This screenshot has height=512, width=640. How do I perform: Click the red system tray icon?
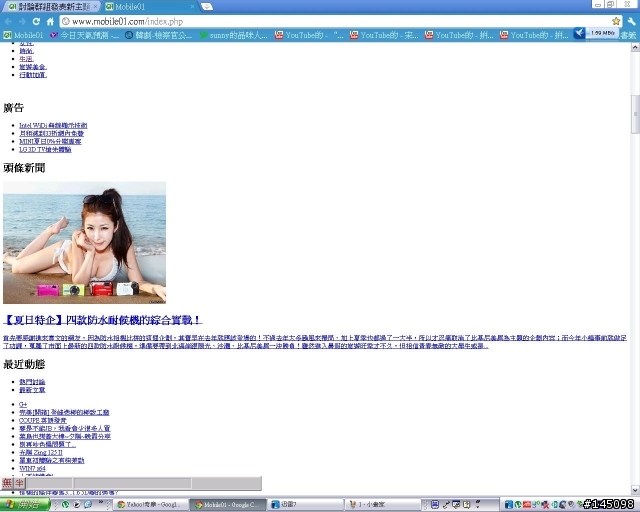coord(527,505)
